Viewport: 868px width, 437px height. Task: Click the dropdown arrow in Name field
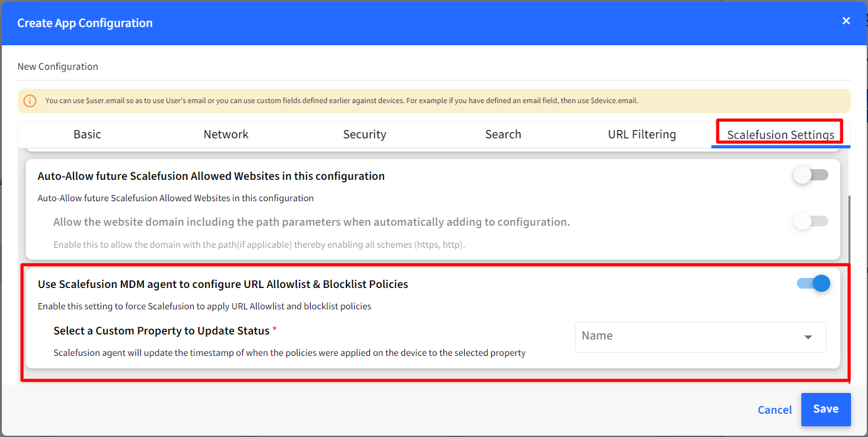[808, 338]
